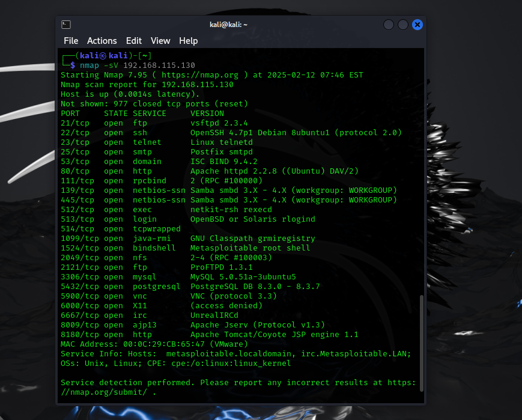Screen dimensions: 522x420
Task: Click '2049/tcp' nfs port entry
Action: click(x=80, y=258)
